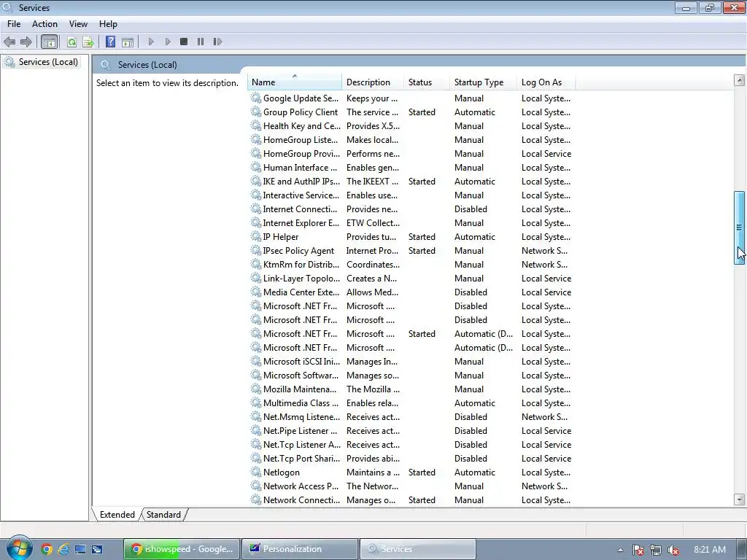The image size is (747, 560).
Task: Select the Link-Layer Topolo... service
Action: point(411,278)
